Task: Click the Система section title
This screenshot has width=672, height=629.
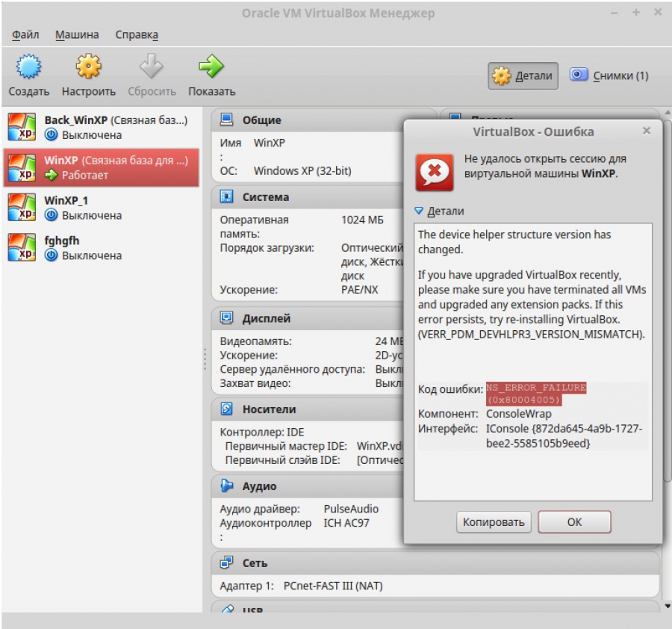Action: [266, 197]
